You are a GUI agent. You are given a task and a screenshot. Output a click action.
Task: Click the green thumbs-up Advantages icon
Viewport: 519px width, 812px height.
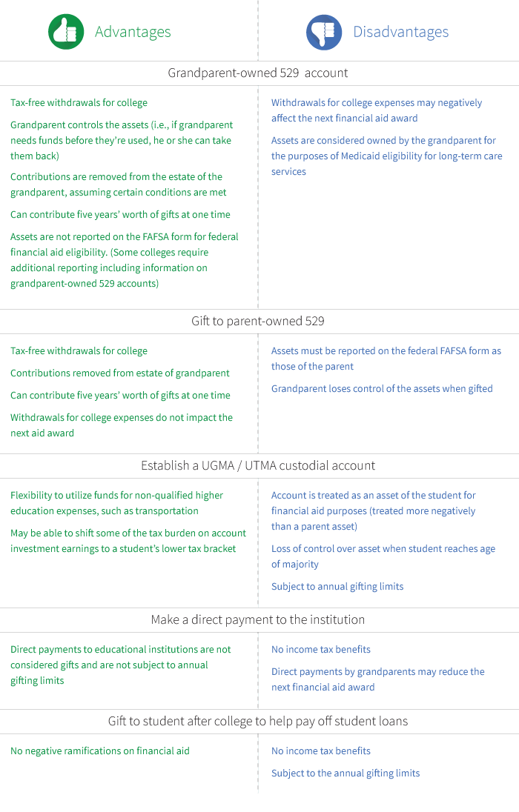[x=66, y=32]
